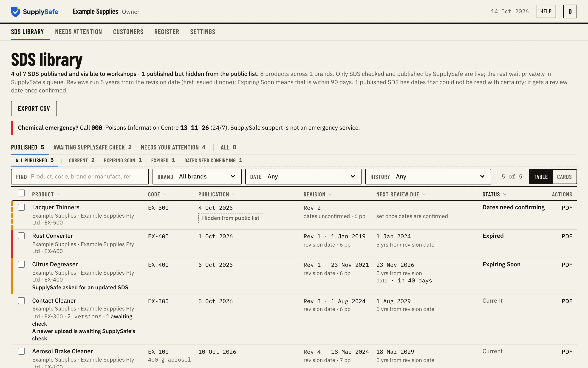Image resolution: width=588 pixels, height=368 pixels.
Task: Go to the Register tab
Action: point(167,32)
